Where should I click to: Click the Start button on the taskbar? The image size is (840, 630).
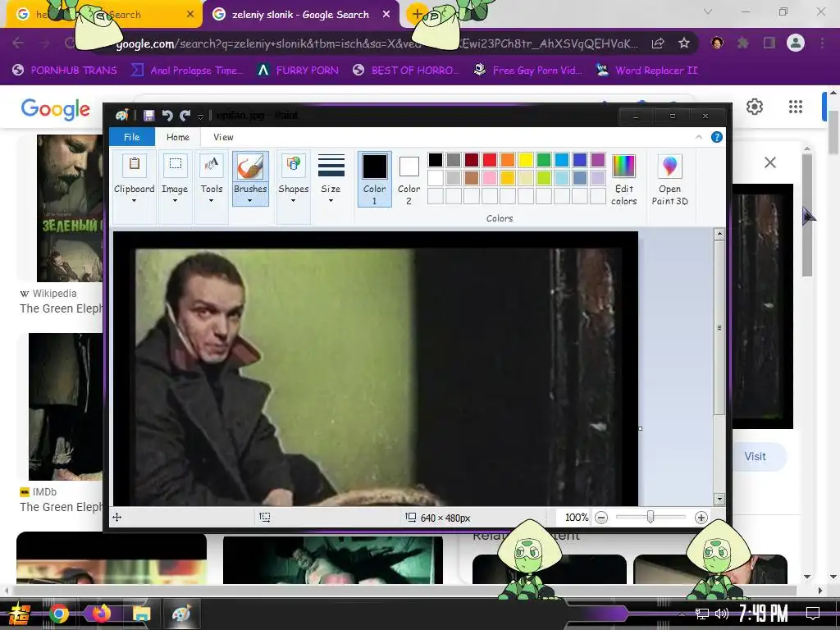click(x=20, y=614)
